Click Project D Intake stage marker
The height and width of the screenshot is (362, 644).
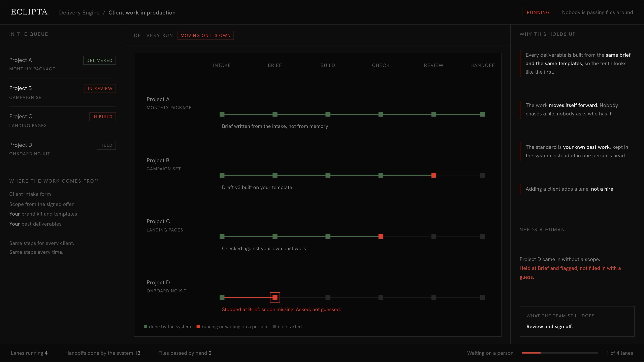tap(222, 297)
